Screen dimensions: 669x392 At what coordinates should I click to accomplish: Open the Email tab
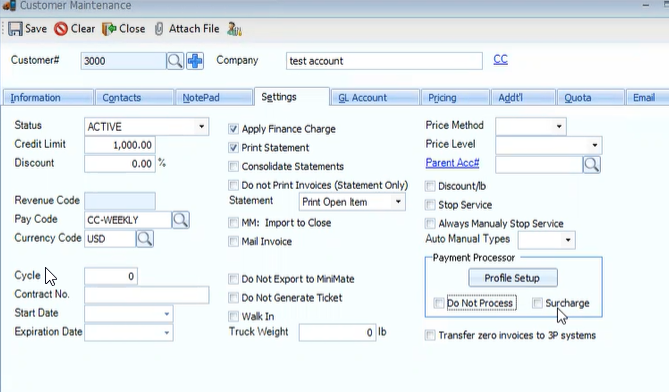pos(647,98)
